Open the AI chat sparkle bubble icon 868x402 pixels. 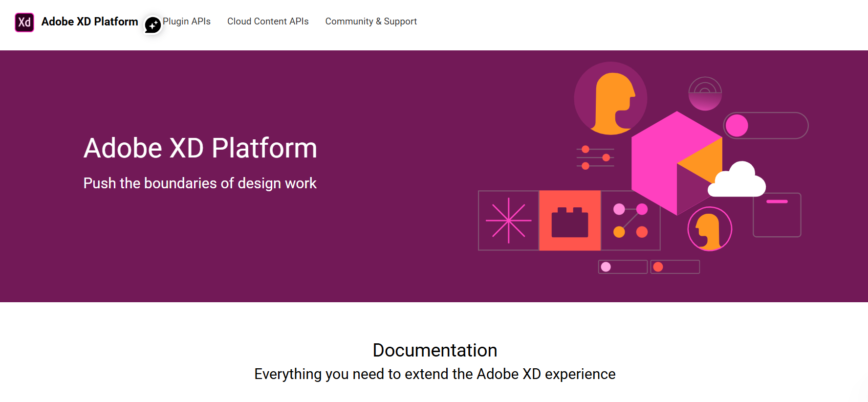[x=153, y=25]
